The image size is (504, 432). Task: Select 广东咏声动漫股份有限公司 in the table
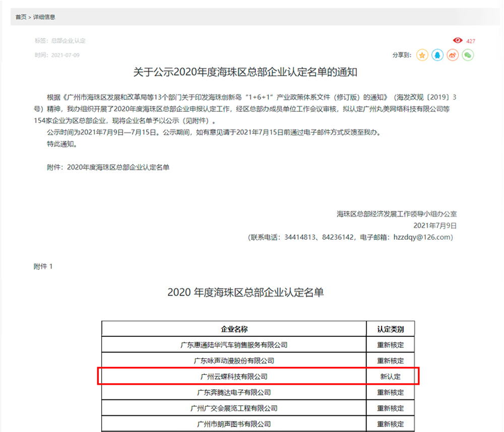234,361
